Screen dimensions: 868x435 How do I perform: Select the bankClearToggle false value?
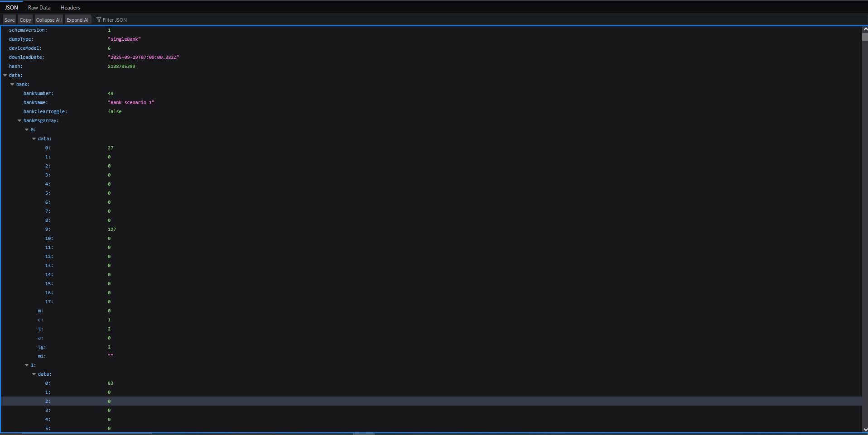[x=115, y=112]
